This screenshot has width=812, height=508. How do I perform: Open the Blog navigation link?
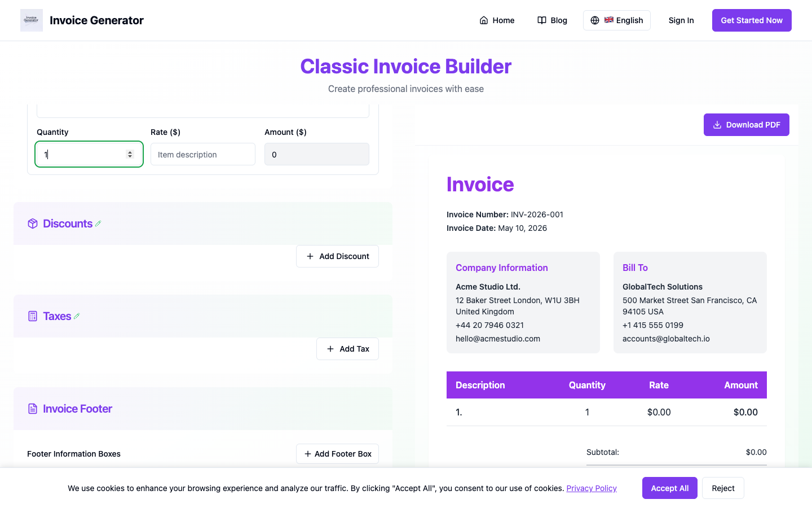pyautogui.click(x=553, y=20)
